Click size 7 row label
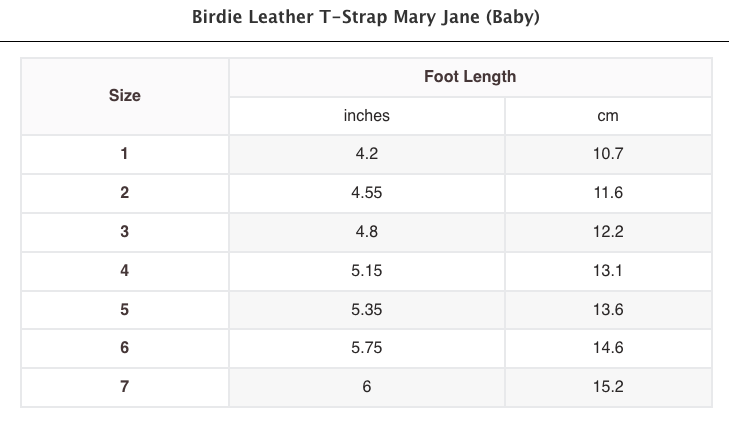Viewport: 729px width, 429px height. coord(124,386)
